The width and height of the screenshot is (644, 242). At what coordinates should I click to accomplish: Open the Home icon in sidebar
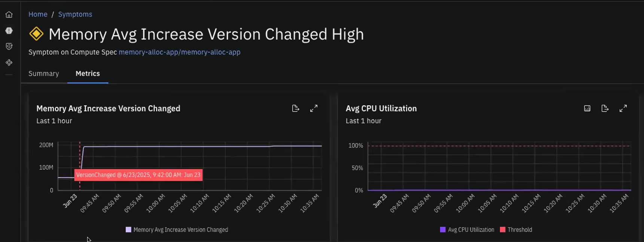(x=9, y=15)
